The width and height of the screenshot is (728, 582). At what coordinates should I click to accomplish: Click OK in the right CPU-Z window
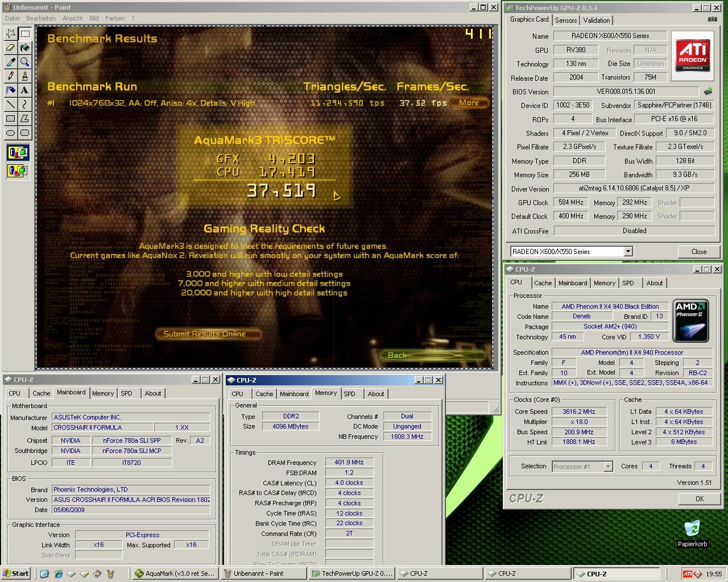click(700, 498)
